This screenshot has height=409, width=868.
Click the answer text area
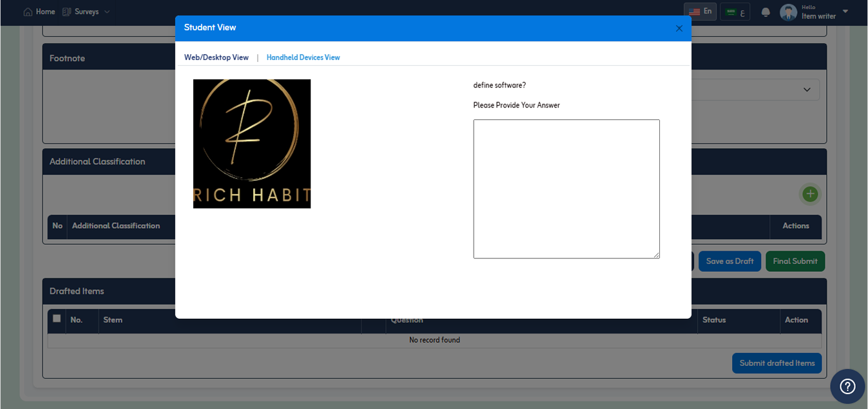566,189
